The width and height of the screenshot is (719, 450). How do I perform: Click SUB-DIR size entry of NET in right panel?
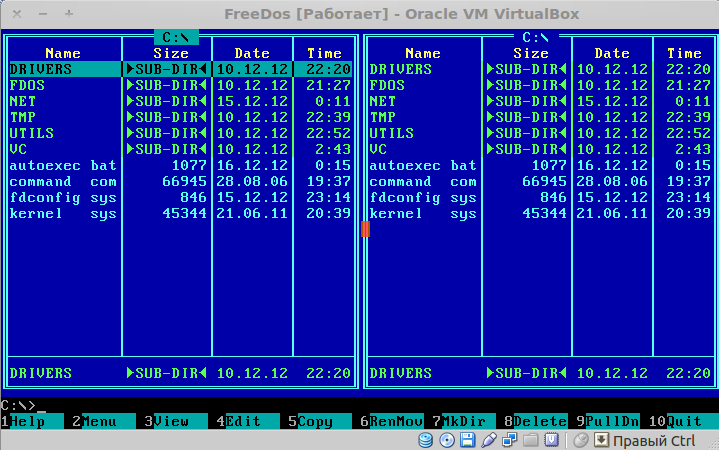(x=526, y=101)
